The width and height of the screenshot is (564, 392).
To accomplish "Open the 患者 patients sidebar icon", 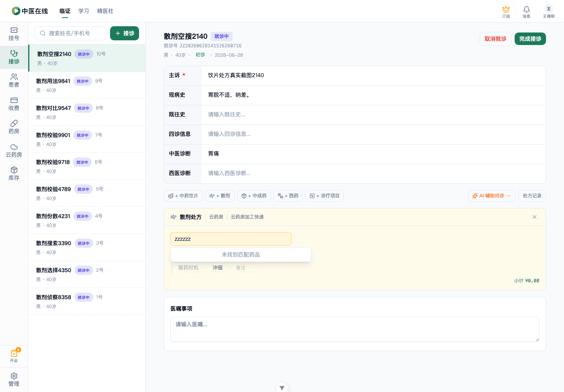I will [14, 81].
